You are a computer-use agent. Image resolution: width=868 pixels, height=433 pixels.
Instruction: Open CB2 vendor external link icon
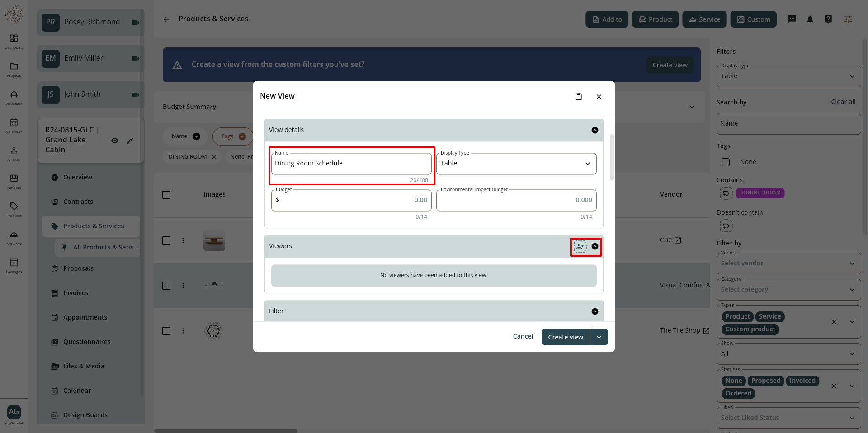678,240
